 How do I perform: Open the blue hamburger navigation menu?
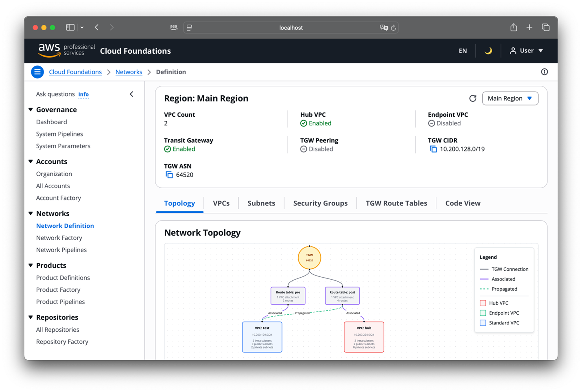[x=37, y=72]
